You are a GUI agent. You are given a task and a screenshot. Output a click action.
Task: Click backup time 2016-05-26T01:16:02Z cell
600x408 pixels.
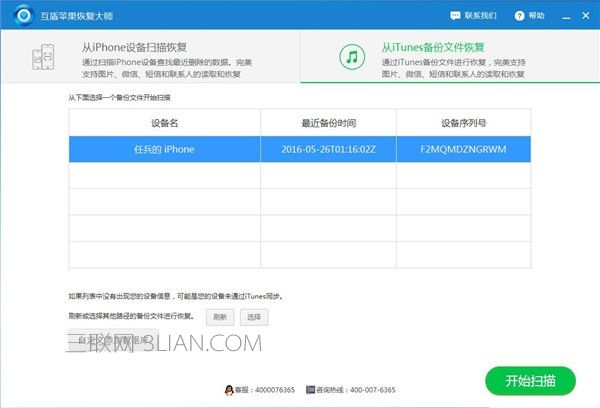pos(328,149)
